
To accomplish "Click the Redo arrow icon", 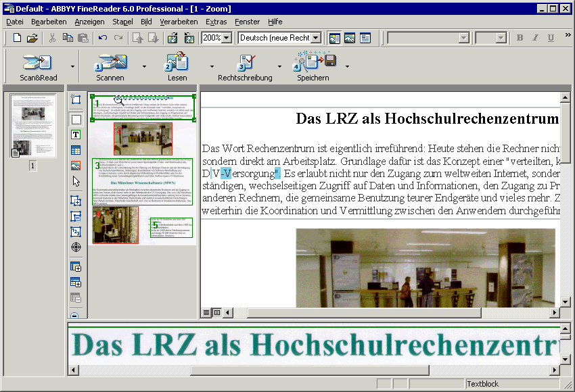I will pos(118,38).
